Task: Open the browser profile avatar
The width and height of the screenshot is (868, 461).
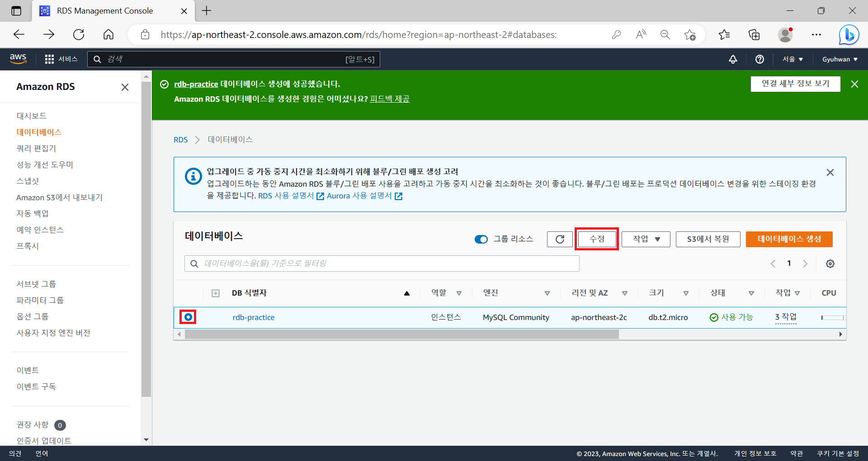Action: [x=785, y=34]
